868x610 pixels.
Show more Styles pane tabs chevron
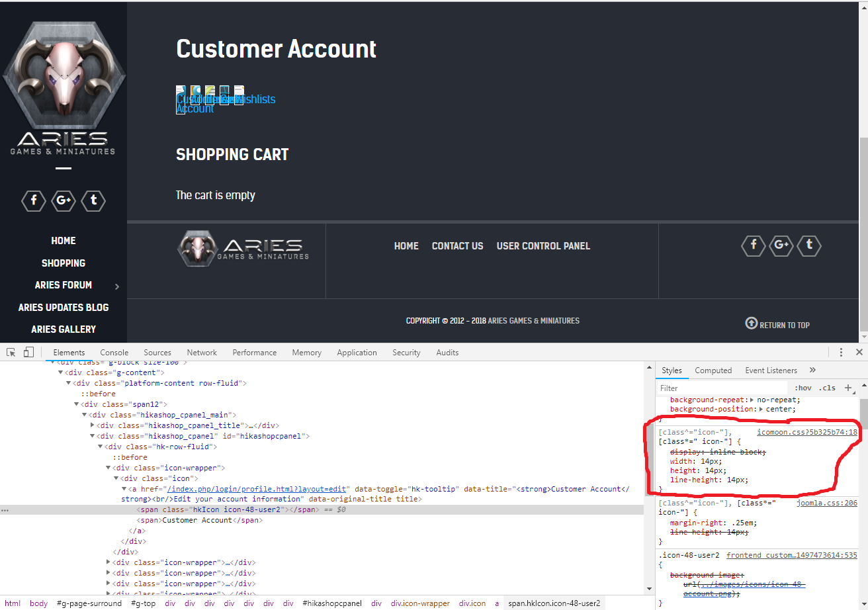pos(812,370)
